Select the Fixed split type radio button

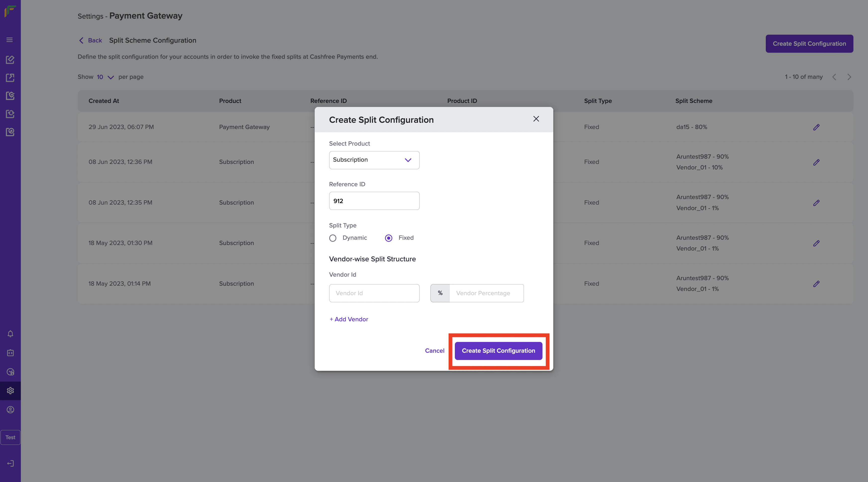pos(389,238)
